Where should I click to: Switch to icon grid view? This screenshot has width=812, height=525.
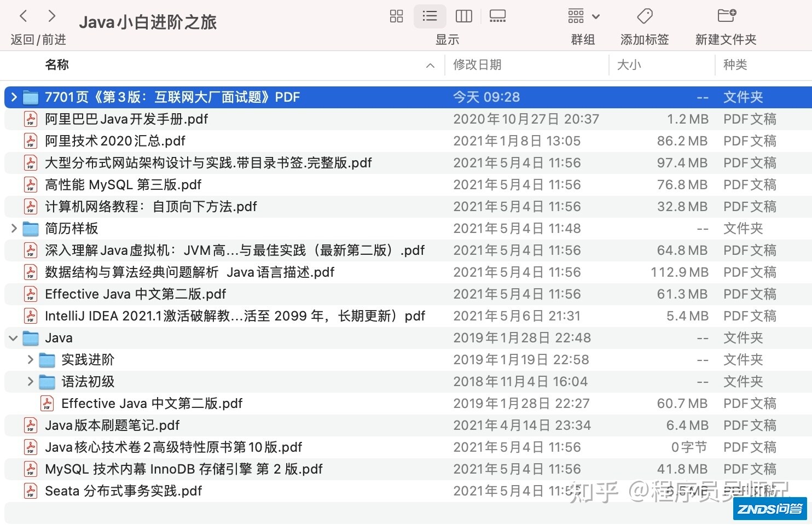point(396,16)
